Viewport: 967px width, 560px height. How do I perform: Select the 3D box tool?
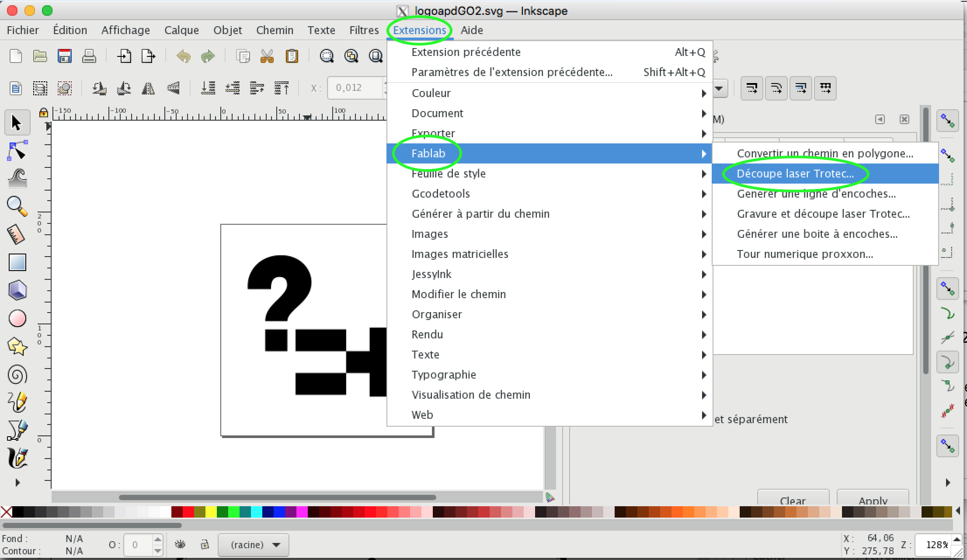[x=17, y=290]
